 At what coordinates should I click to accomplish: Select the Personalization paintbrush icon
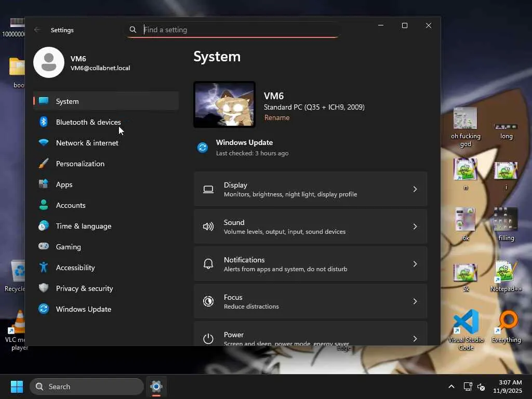click(x=44, y=164)
